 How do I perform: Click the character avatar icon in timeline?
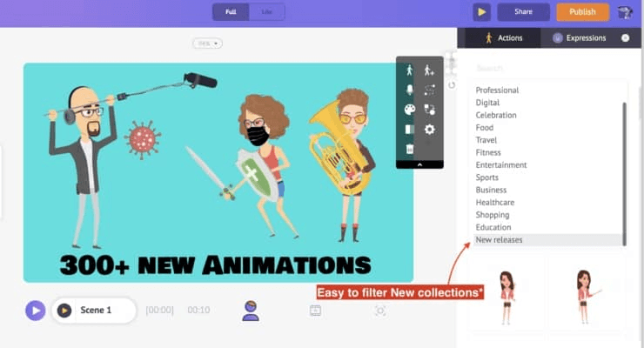[251, 311]
